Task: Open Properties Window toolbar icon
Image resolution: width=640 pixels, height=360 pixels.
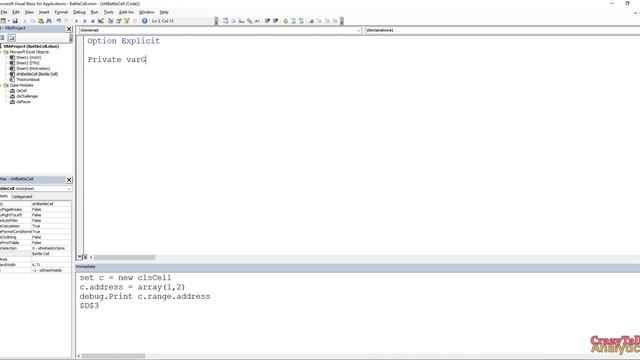Action: (x=119, y=21)
